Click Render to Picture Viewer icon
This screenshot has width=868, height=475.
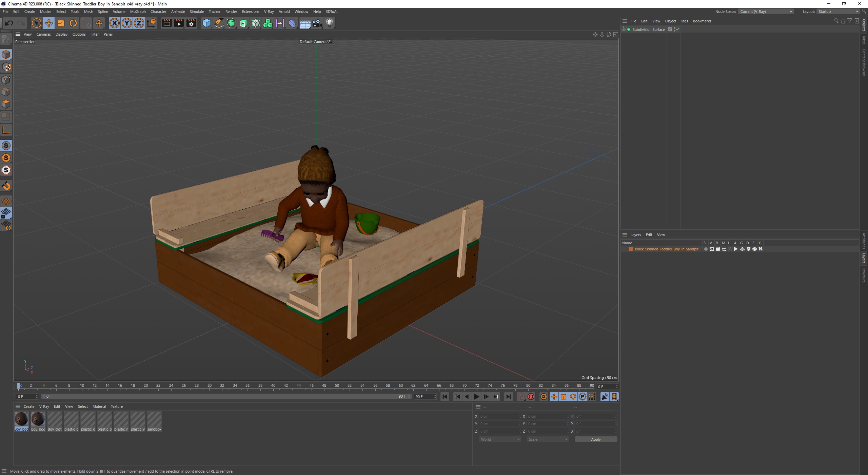(179, 23)
